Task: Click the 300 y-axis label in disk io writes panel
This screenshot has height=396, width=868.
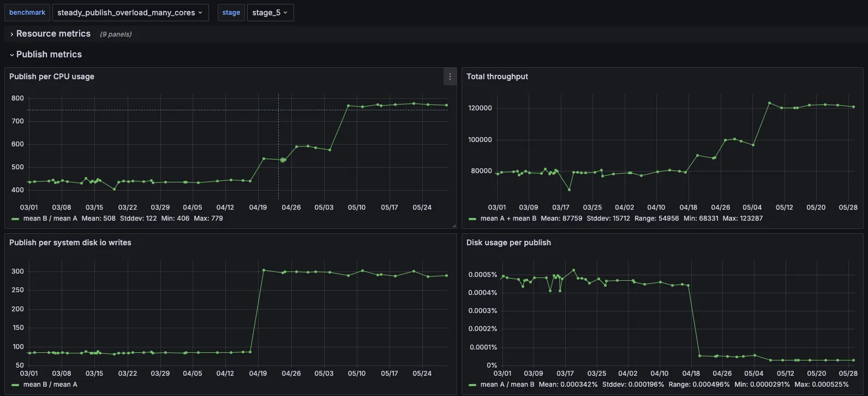Action: pos(17,271)
